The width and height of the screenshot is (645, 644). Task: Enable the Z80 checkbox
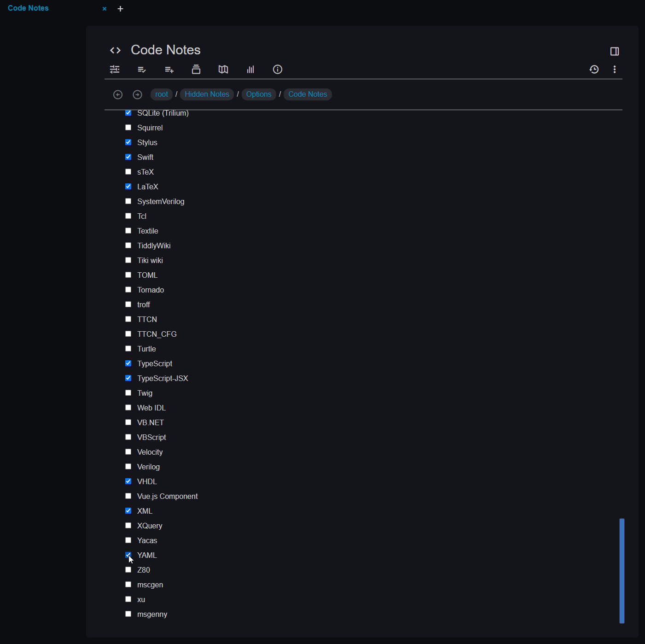128,570
